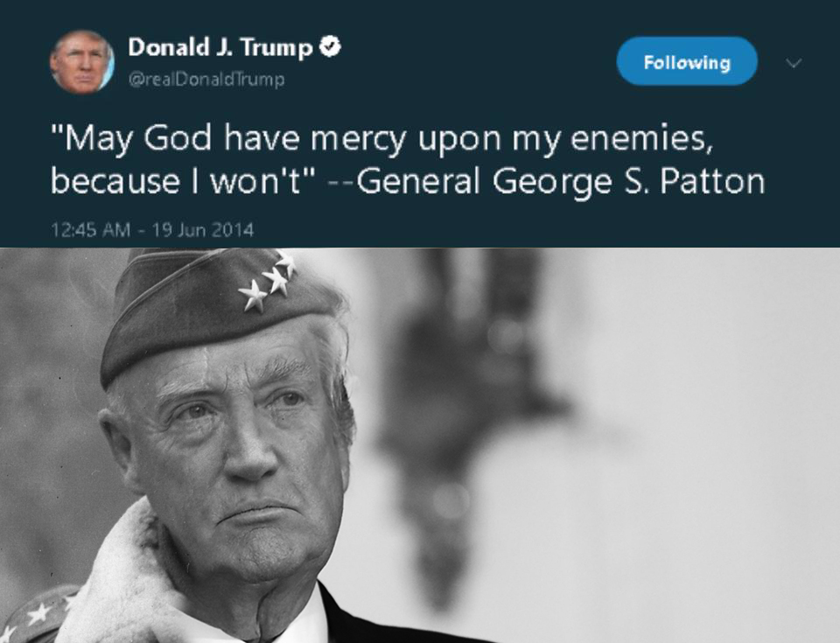Select the "May God have mercy" tweet line
Image resolution: width=840 pixels, height=643 pixels.
click(x=382, y=138)
